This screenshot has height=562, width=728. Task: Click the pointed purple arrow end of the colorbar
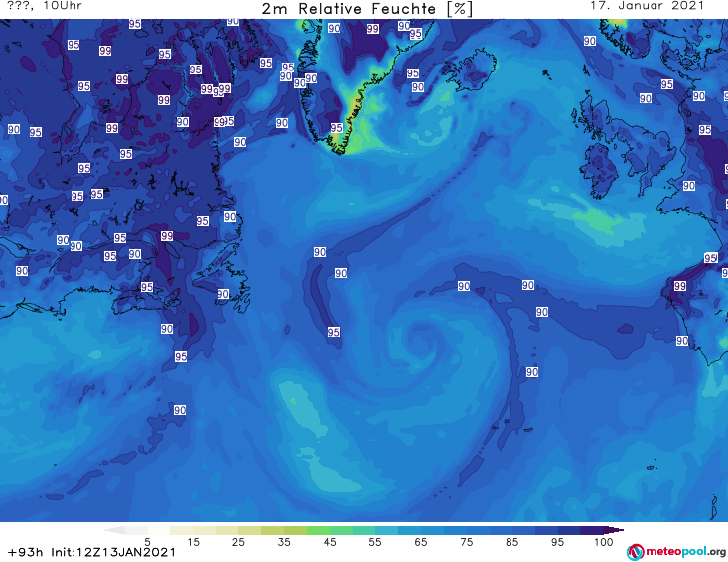click(x=614, y=530)
